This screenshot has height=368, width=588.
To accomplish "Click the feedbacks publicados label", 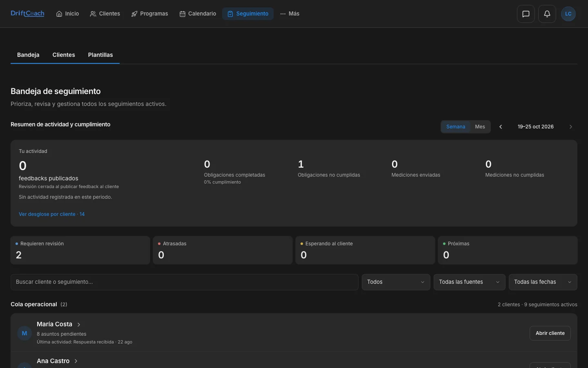I will [49, 178].
